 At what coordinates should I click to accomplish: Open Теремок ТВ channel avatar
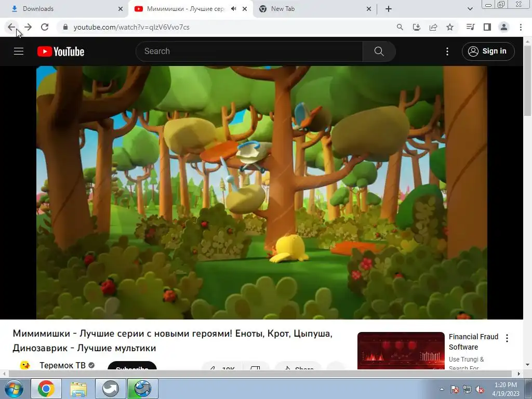pyautogui.click(x=25, y=365)
